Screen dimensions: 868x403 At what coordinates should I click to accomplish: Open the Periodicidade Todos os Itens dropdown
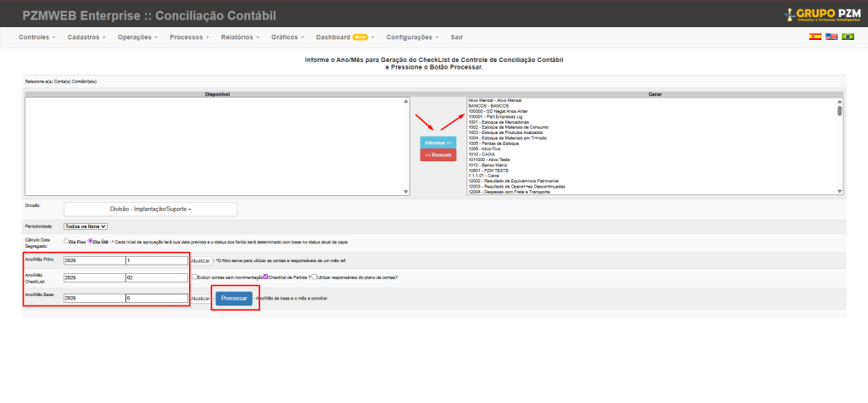coord(86,227)
